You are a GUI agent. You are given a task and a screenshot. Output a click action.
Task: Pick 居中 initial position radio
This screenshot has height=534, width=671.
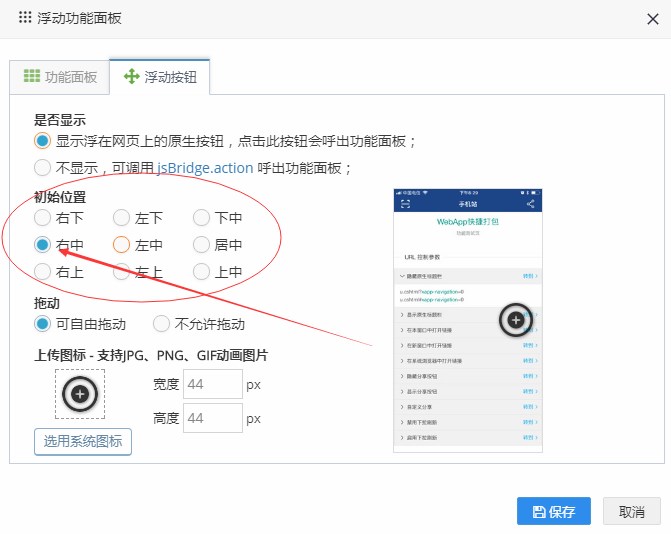tap(201, 245)
